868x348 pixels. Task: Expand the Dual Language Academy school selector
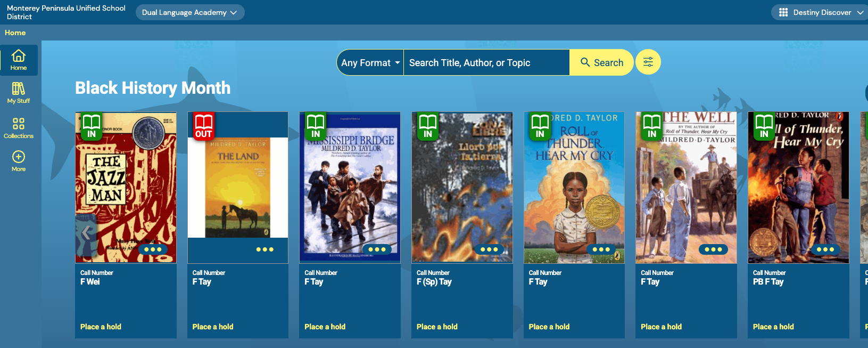click(x=189, y=12)
